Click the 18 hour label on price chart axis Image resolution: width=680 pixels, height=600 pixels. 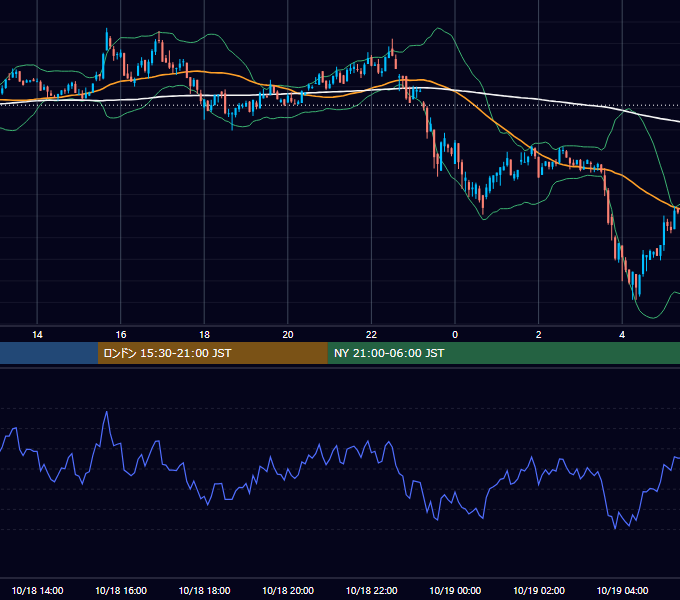[204, 335]
